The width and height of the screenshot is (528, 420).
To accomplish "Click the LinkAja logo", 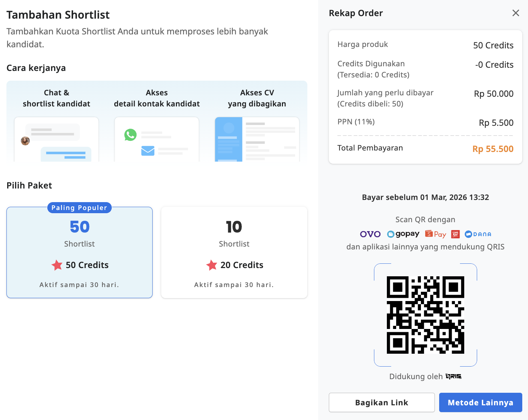I will tap(455, 234).
